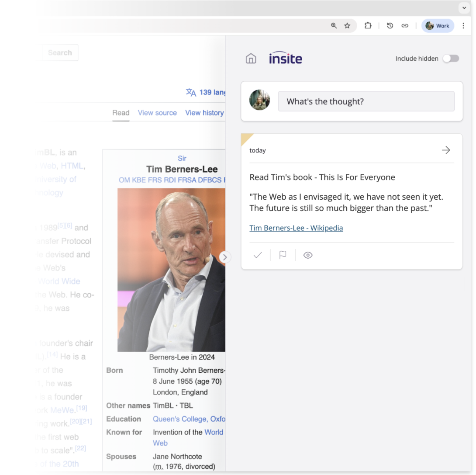This screenshot has width=476, height=475.
Task: Click the "Tim Berners-Lee" infobox heading
Action: [x=182, y=169]
